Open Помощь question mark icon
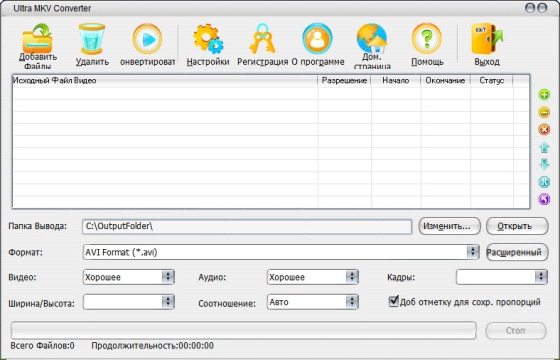Viewport: 560px width, 360px height. 427,39
